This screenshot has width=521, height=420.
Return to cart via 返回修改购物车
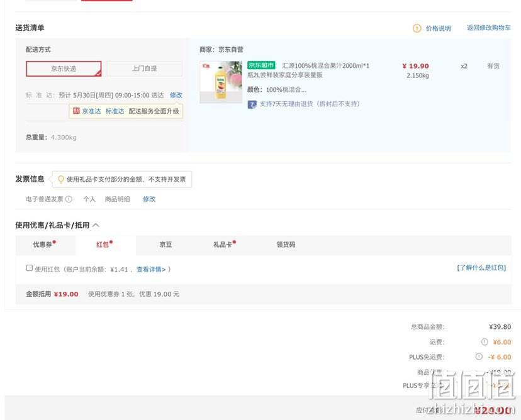coord(488,28)
